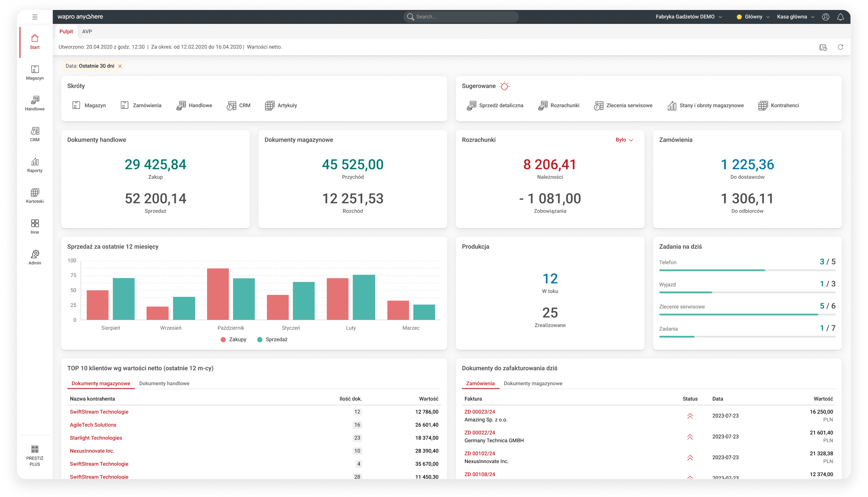Open the Magazyn module in sidebar
This screenshot has width=868, height=497.
(34, 72)
